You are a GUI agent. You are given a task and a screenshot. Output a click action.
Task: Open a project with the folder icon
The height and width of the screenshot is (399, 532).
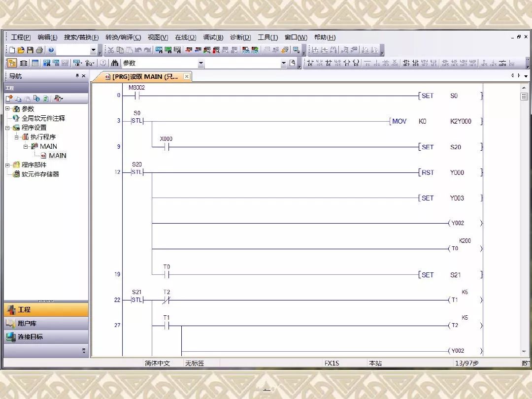[x=21, y=50]
